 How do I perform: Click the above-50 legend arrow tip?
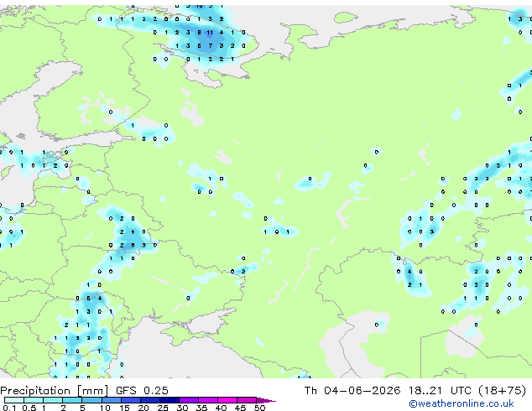(266, 400)
